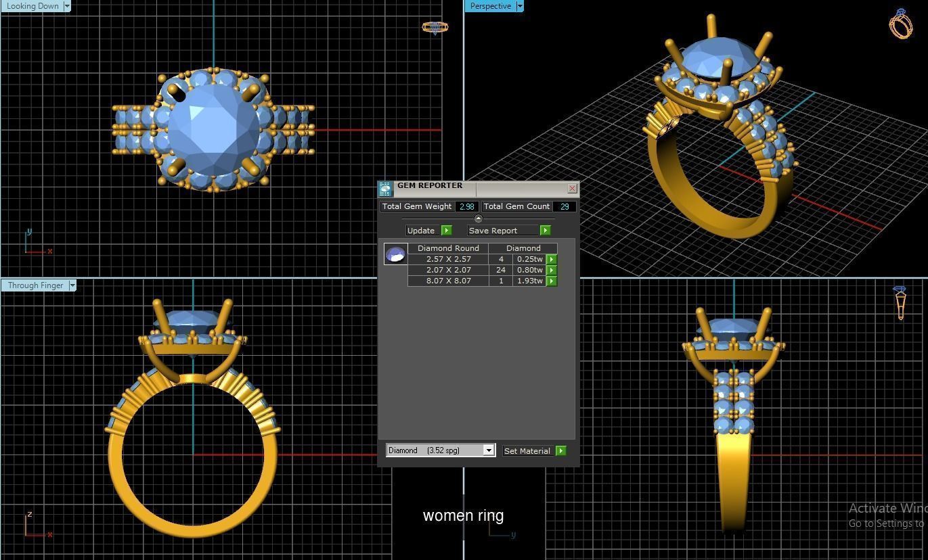Click the Set Material button

[x=528, y=451]
